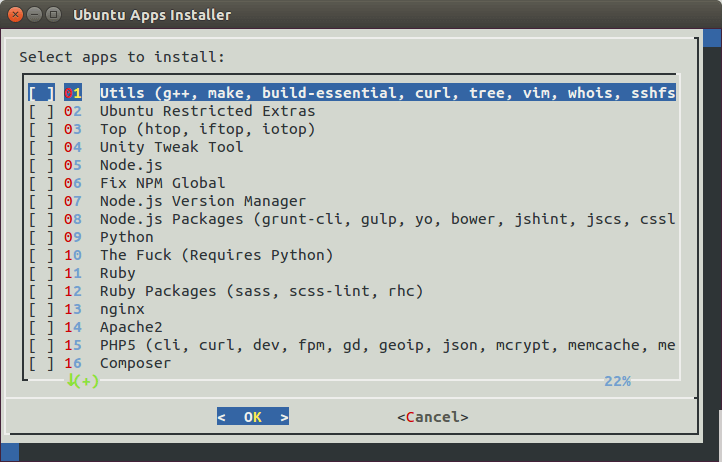
Task: Check the Composer checkbox
Action: tap(41, 363)
